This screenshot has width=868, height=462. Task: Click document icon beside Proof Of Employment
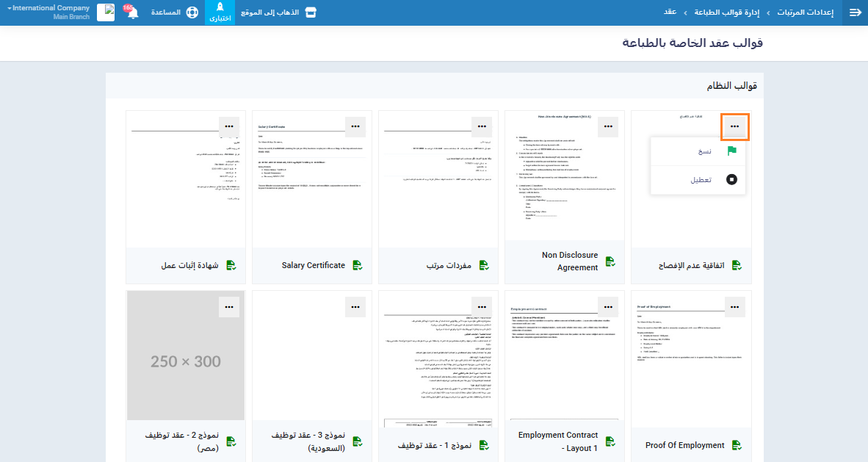(737, 445)
